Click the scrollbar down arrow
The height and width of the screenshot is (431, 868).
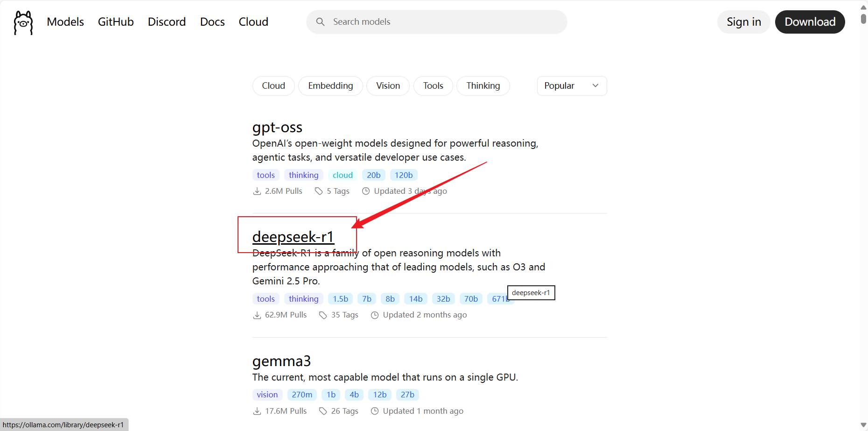coord(863,425)
